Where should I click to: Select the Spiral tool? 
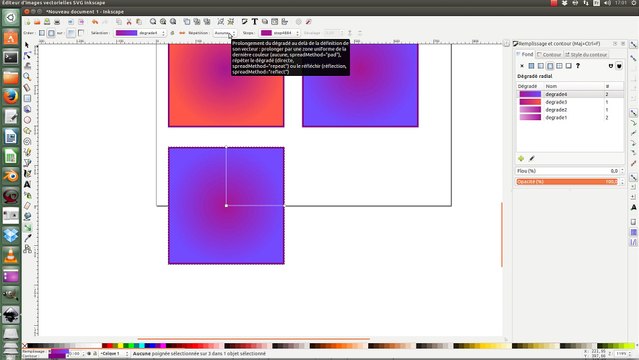click(27, 141)
